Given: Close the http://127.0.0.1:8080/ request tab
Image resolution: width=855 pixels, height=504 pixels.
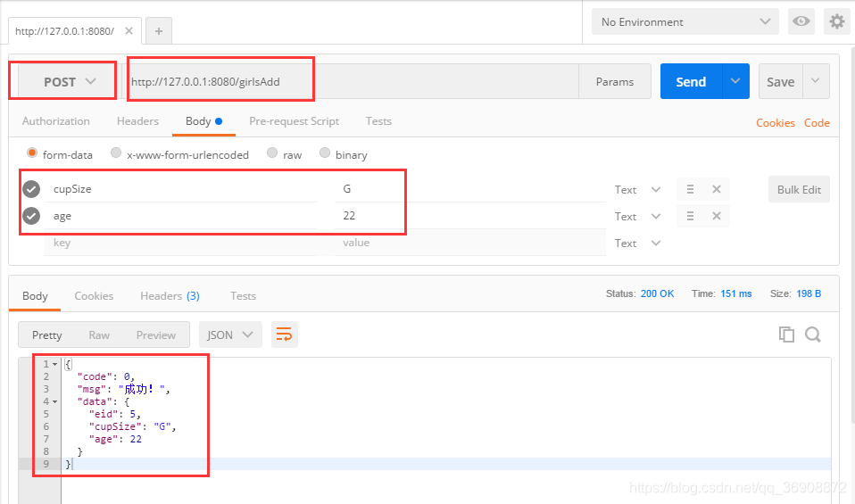Looking at the screenshot, I should click(x=129, y=30).
